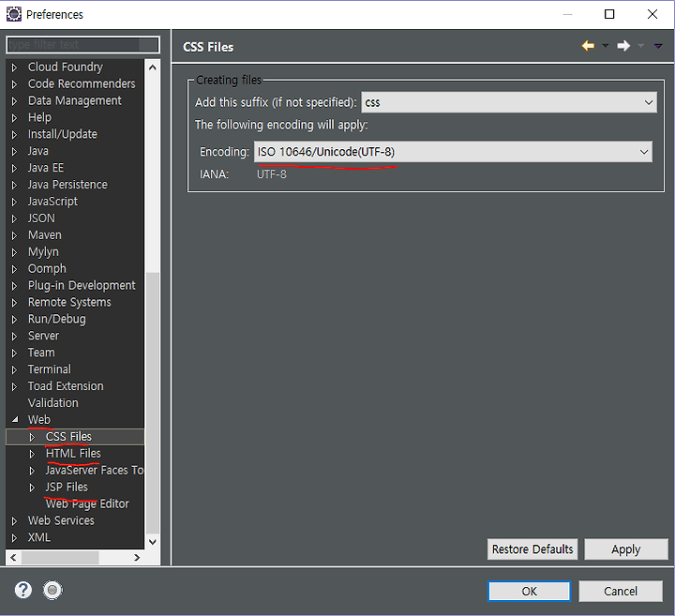Click the Apply button
675x616 pixels.
pos(626,549)
